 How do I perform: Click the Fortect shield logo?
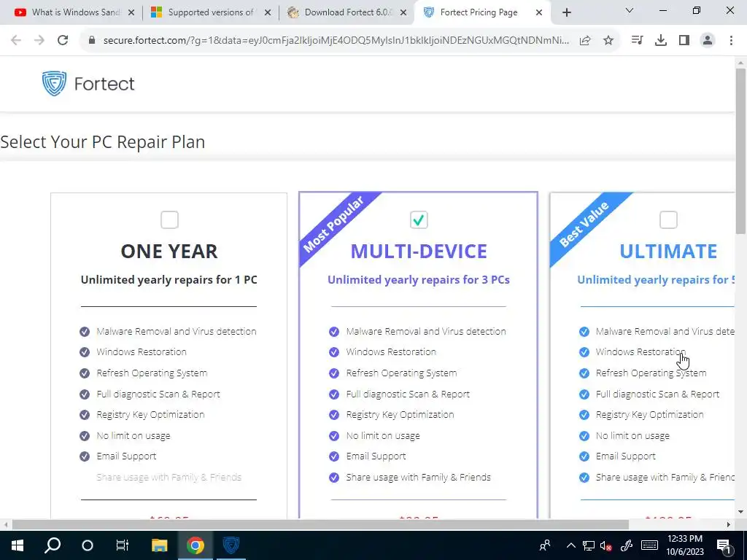[54, 84]
